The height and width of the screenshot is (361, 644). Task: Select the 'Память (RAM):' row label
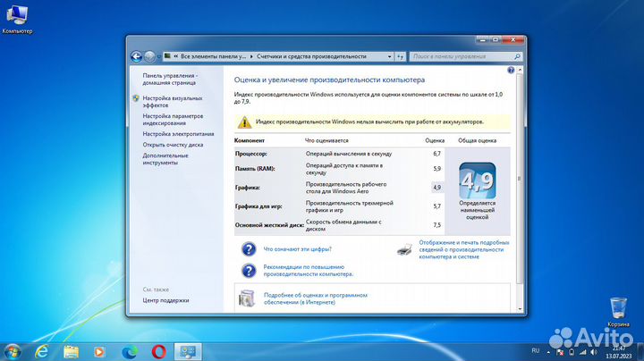pos(255,169)
